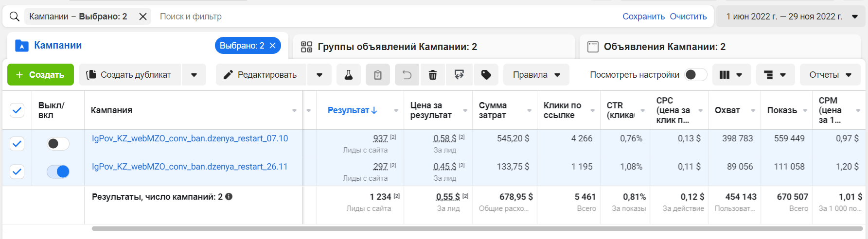Click the search magnifier icon
The height and width of the screenshot is (239, 868).
click(x=15, y=17)
